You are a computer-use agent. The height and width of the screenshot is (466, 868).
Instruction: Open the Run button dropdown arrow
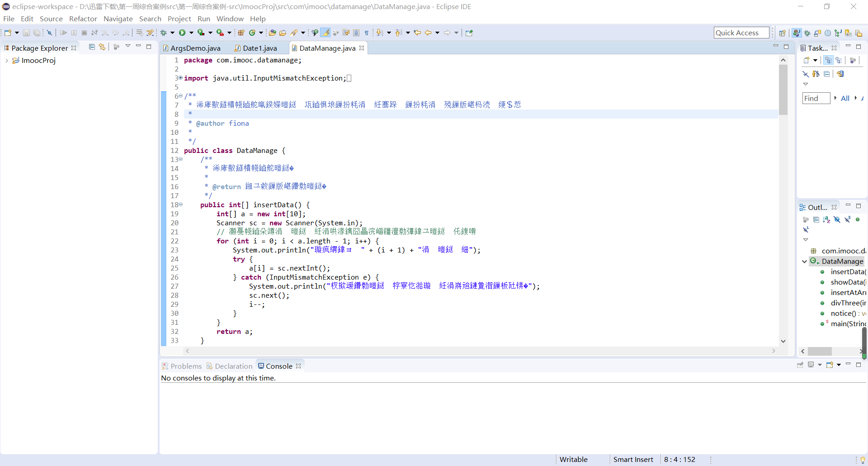191,33
